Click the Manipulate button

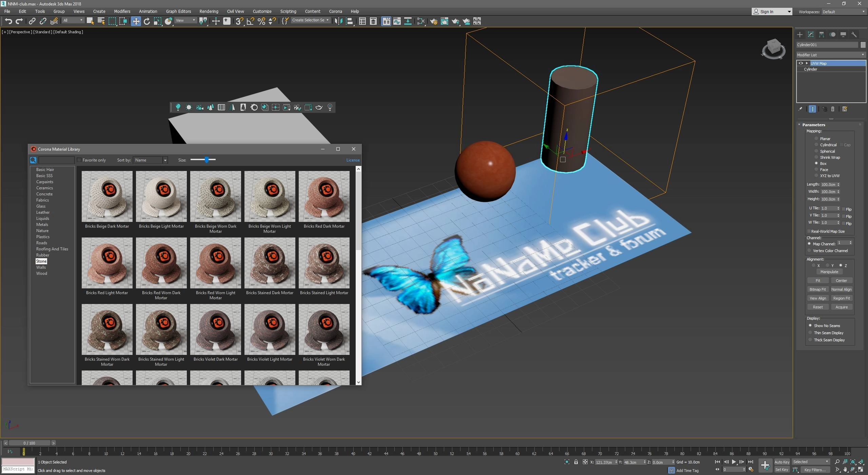(x=829, y=272)
